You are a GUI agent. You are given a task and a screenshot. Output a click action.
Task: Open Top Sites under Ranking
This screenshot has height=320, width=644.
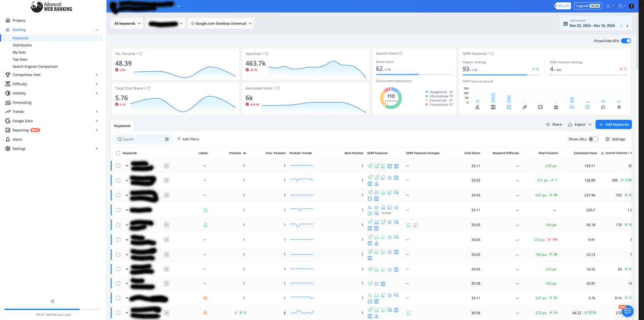20,60
